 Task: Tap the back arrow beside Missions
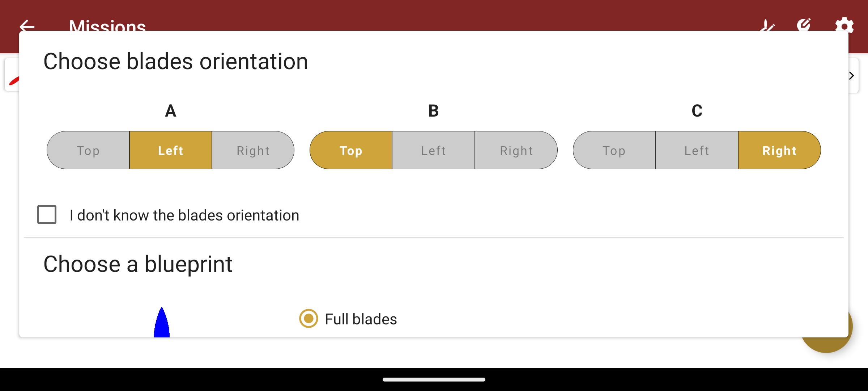pyautogui.click(x=27, y=25)
